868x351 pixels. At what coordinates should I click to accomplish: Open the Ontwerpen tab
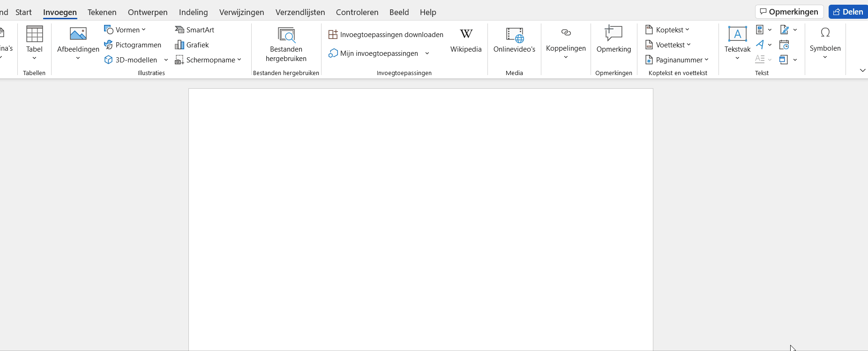[x=148, y=12]
